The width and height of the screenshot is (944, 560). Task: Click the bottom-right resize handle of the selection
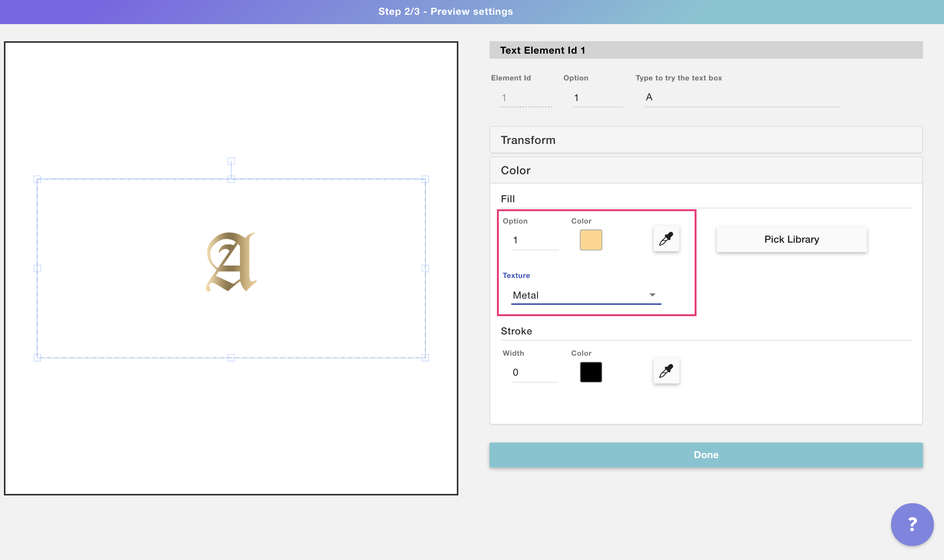point(425,357)
